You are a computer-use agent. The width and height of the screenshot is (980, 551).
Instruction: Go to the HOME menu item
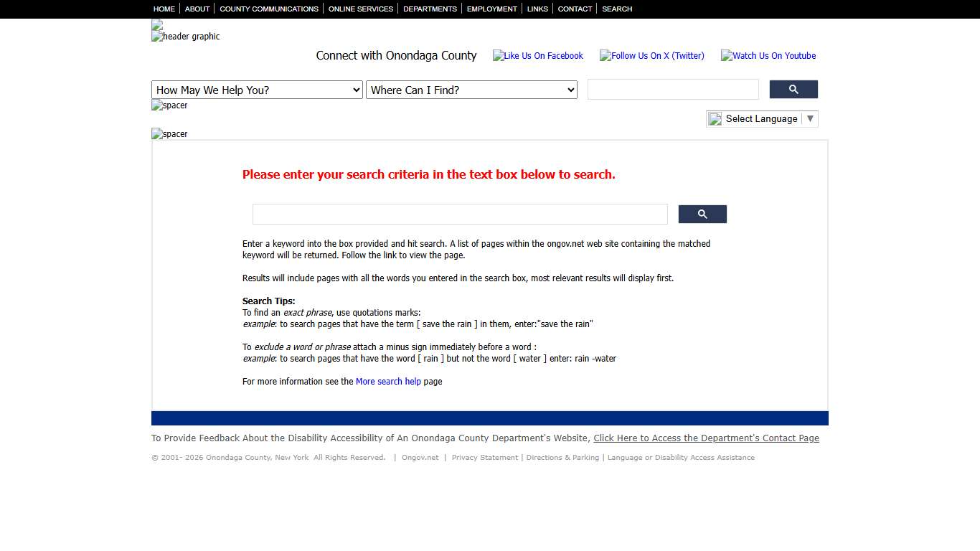click(164, 9)
